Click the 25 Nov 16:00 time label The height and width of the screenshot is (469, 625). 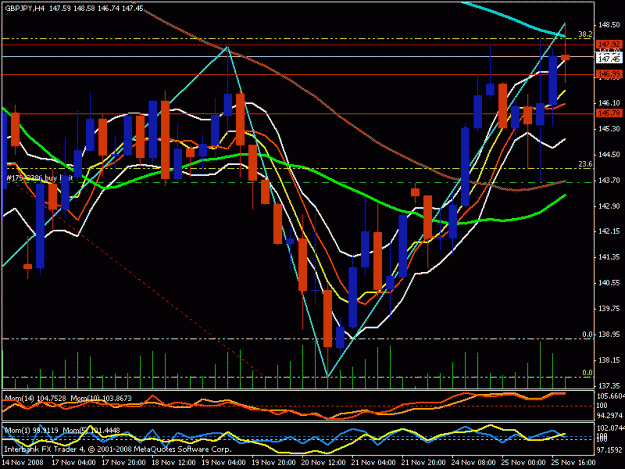[x=573, y=463]
